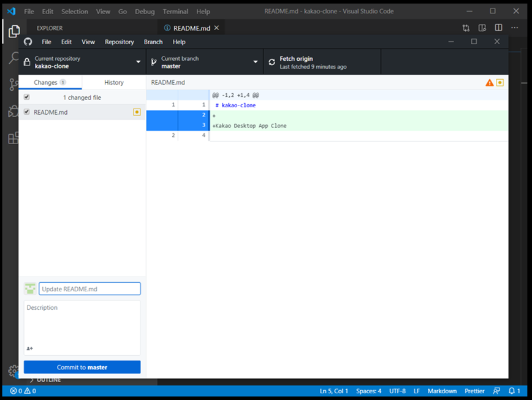Open GitHub Desktop File menu
The width and height of the screenshot is (532, 400).
coord(47,42)
